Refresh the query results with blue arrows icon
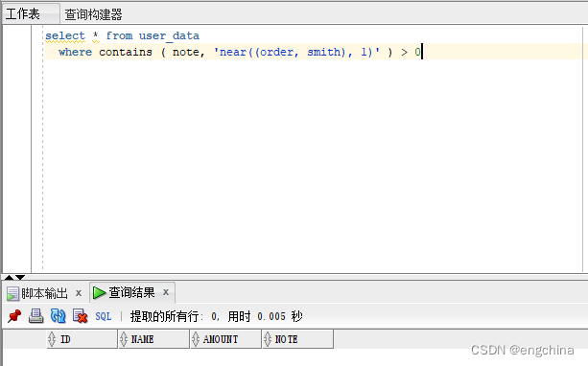Screen dimensions: 588x366 [59, 316]
